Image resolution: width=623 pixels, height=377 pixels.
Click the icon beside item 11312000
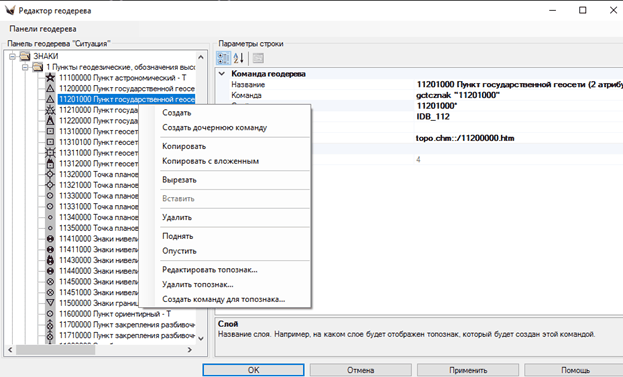pyautogui.click(x=50, y=163)
